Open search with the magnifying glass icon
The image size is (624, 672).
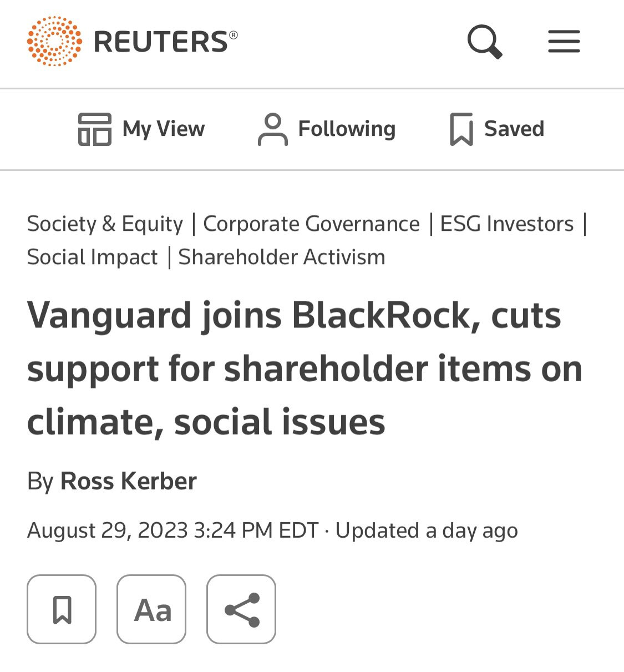[x=485, y=42]
